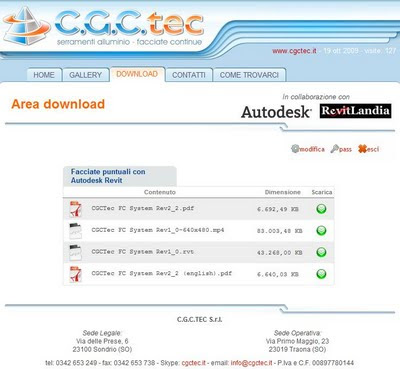Screen dimensions: 400x369
Task: Click the pass link
Action: point(345,150)
